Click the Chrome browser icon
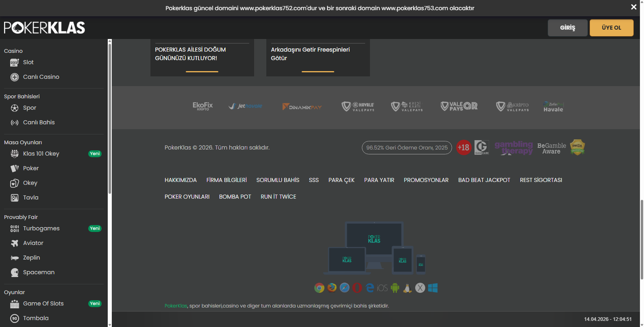The image size is (644, 327). coord(320,288)
